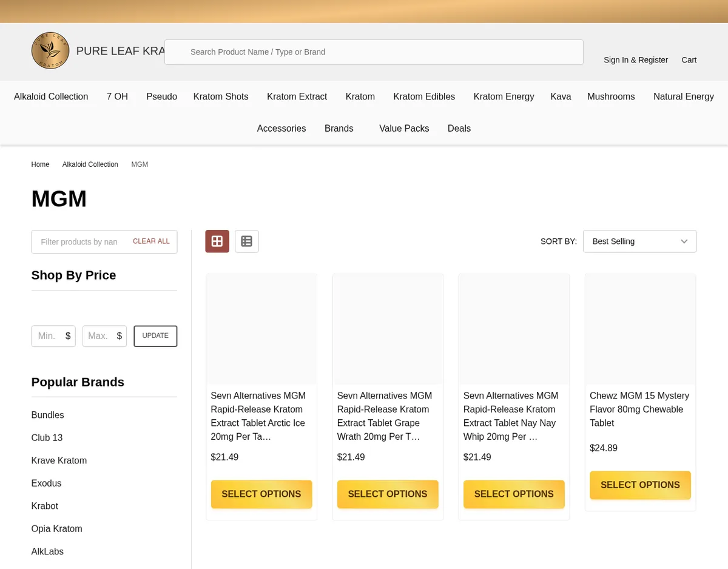
Task: Go to Home breadcrumb
Action: coord(41,164)
